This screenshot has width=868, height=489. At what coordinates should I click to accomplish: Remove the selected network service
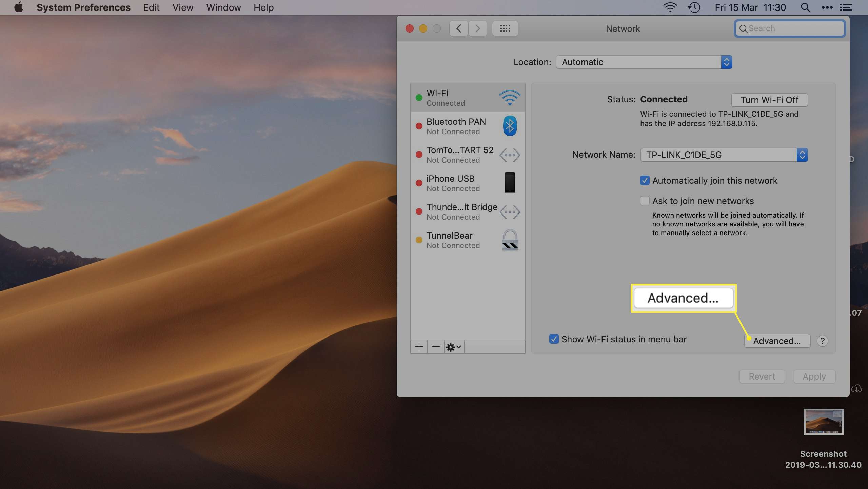pos(436,347)
